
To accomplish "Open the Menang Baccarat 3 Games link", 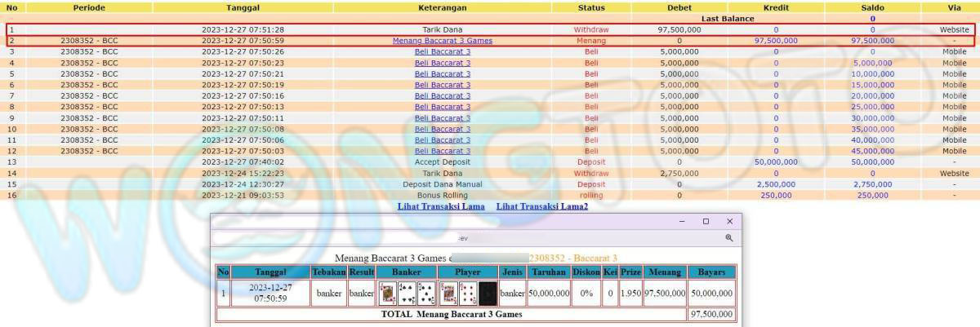I will [442, 40].
